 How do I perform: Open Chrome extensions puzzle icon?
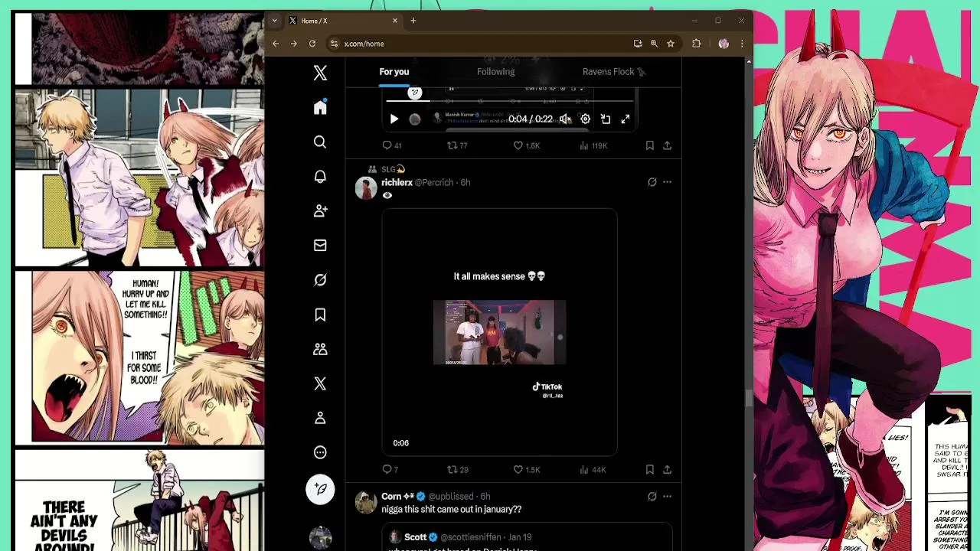696,44
